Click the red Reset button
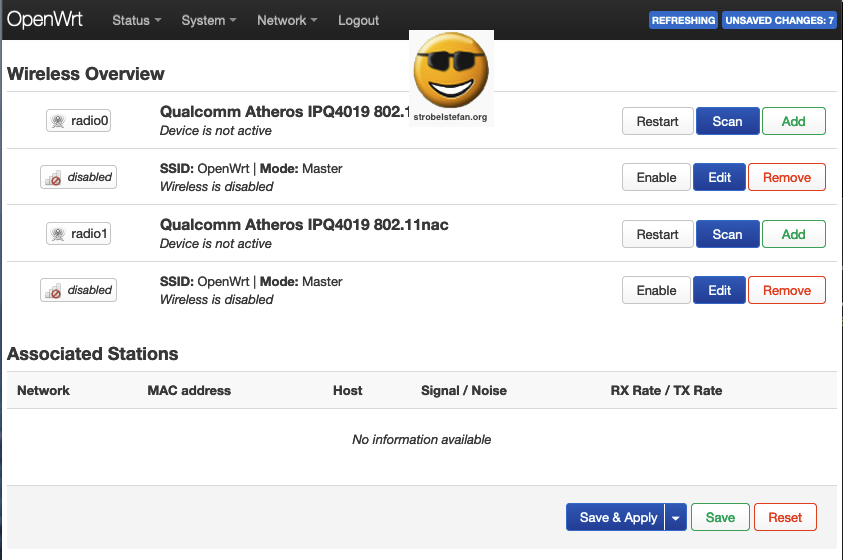 (x=785, y=517)
